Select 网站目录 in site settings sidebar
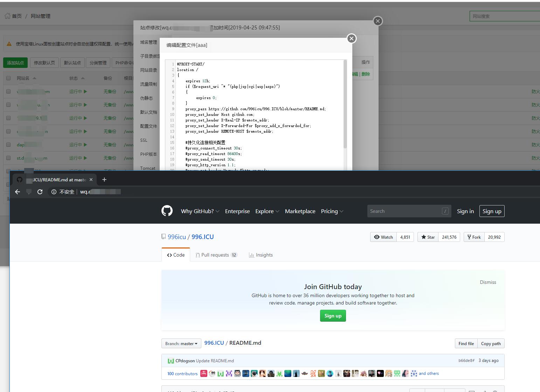The height and width of the screenshot is (392, 540). pyautogui.click(x=149, y=70)
